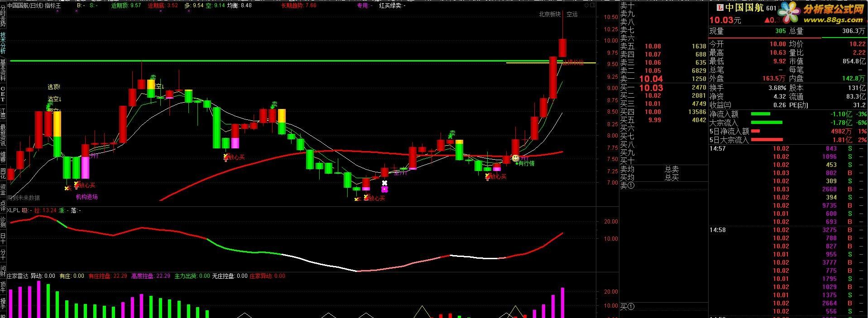Click the 5日大宗流入 red bar
The width and height of the screenshot is (868, 318).
[767, 140]
